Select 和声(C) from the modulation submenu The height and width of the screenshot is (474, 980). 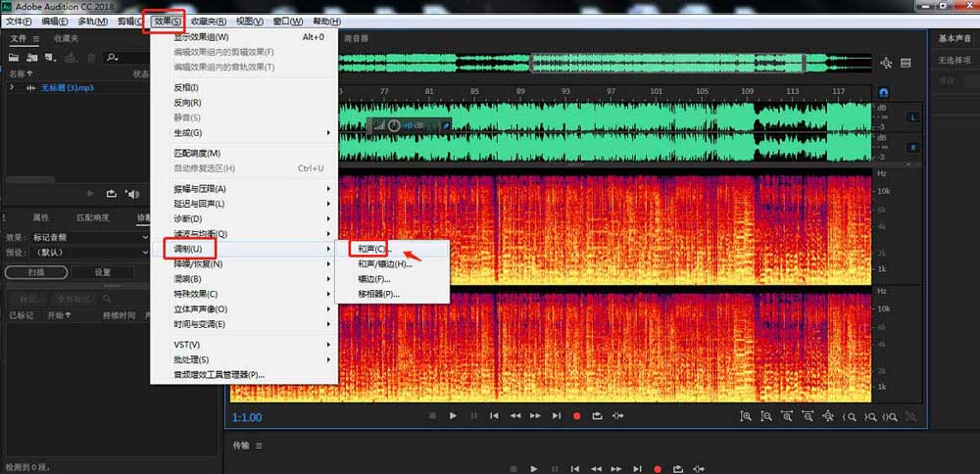click(x=371, y=249)
